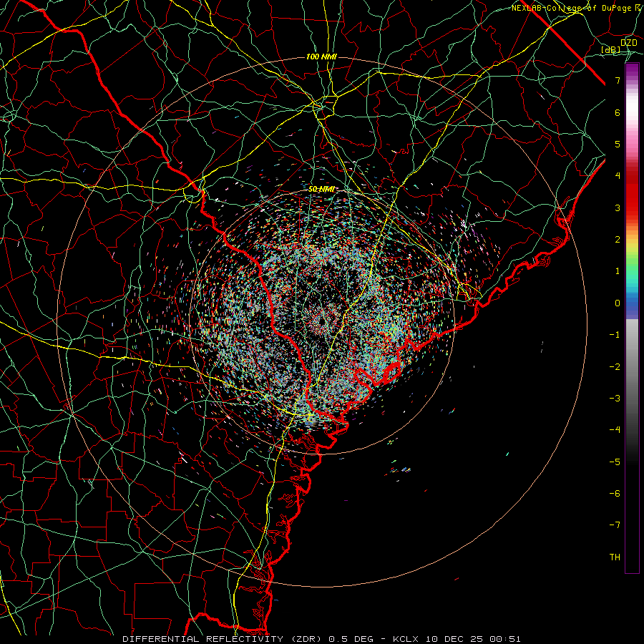This screenshot has width=644, height=644.
Task: Click the gray segment near -2 dB
Action: [x=632, y=367]
